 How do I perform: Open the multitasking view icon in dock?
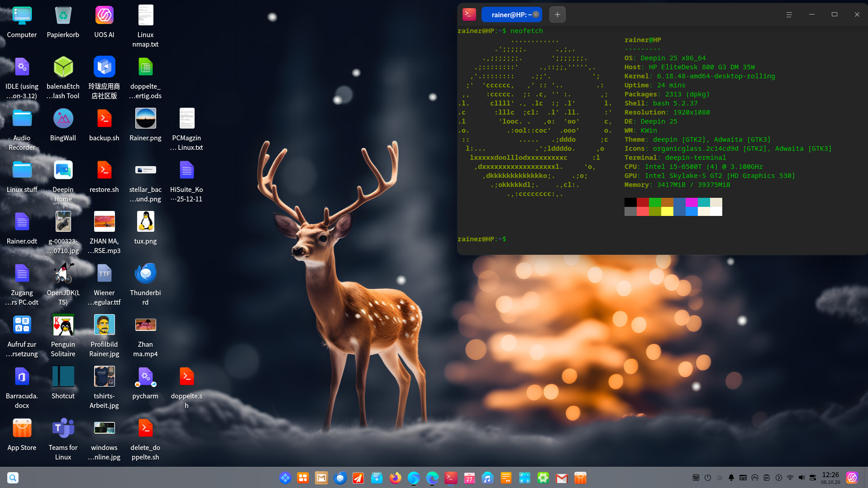[x=303, y=478]
